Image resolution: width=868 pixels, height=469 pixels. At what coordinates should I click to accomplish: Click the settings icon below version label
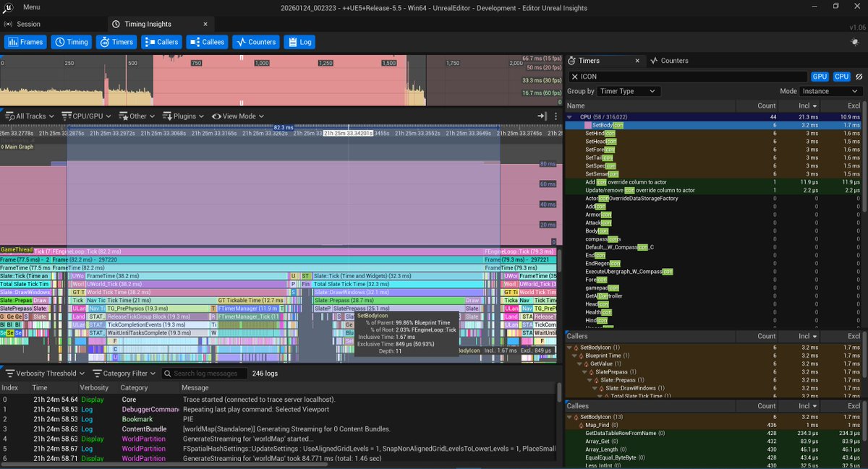(x=854, y=42)
